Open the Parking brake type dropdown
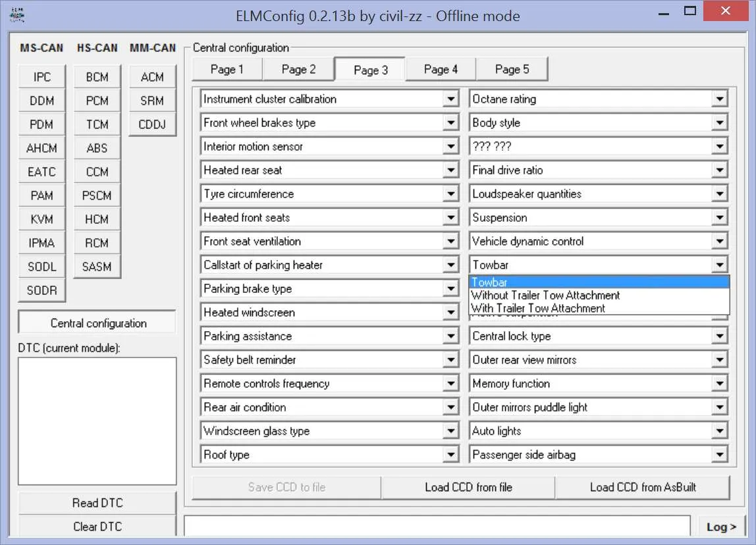Viewport: 756px width, 545px height. click(450, 289)
